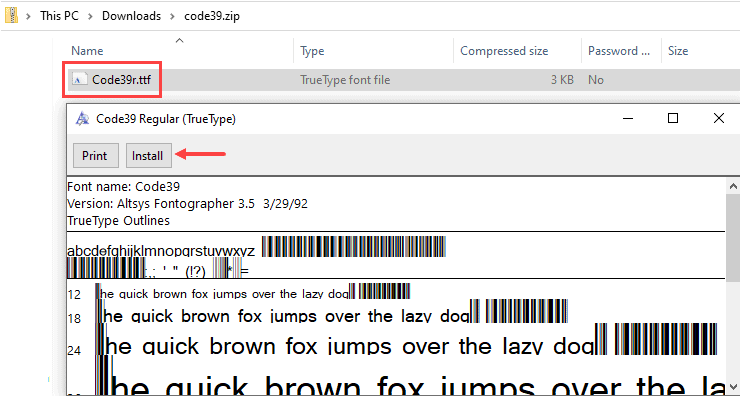The image size is (740, 396).
Task: Sort files by Type column
Action: [x=312, y=51]
